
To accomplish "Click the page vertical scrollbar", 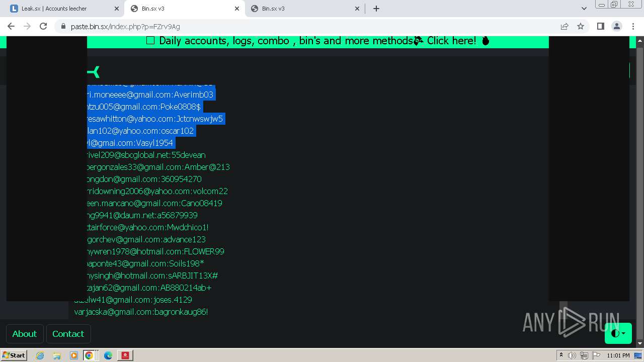I will (639, 191).
